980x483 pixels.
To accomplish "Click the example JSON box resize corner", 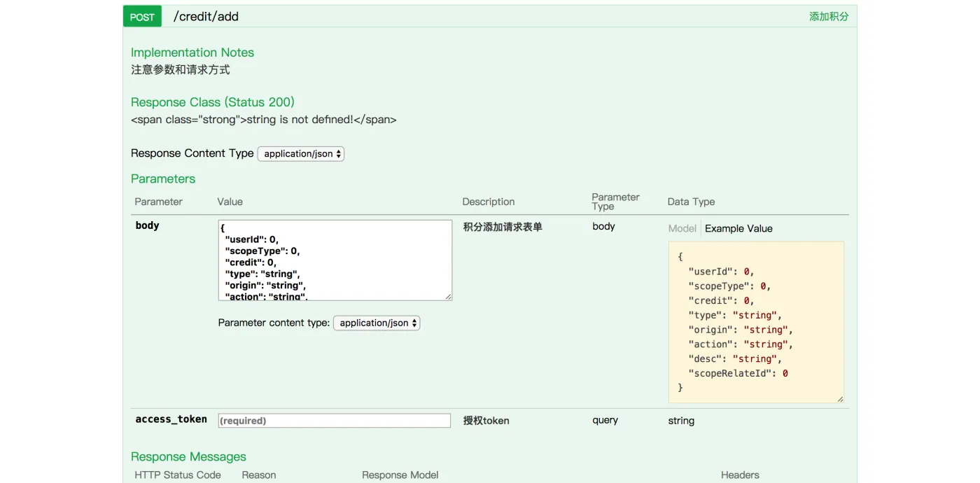I will (840, 399).
